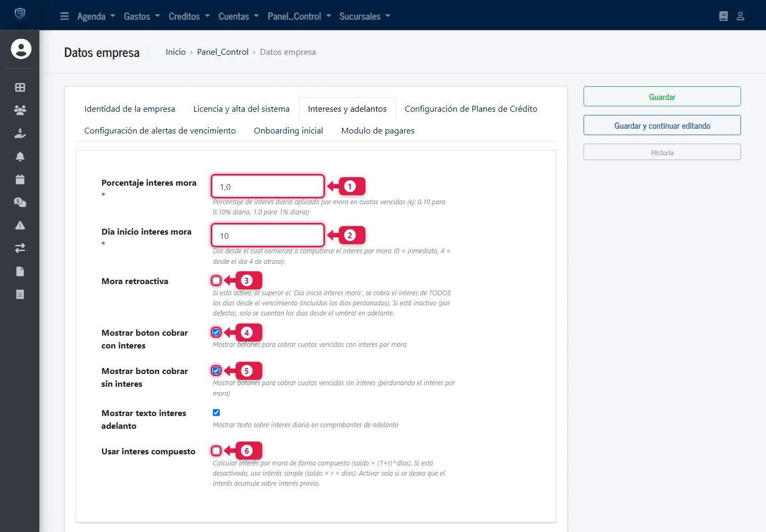Click the hand holding dollar sidebar icon
Viewport: 766px width, 532px height.
click(x=20, y=133)
